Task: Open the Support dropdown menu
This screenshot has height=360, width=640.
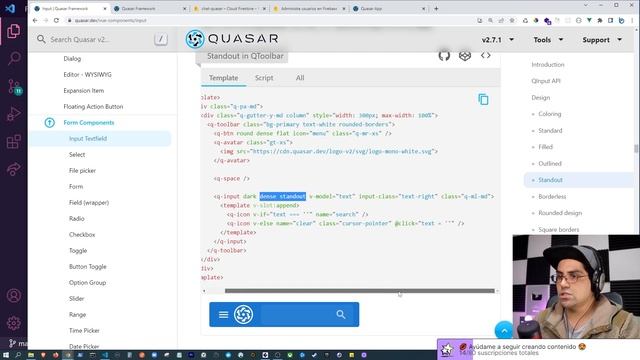Action: click(x=602, y=40)
